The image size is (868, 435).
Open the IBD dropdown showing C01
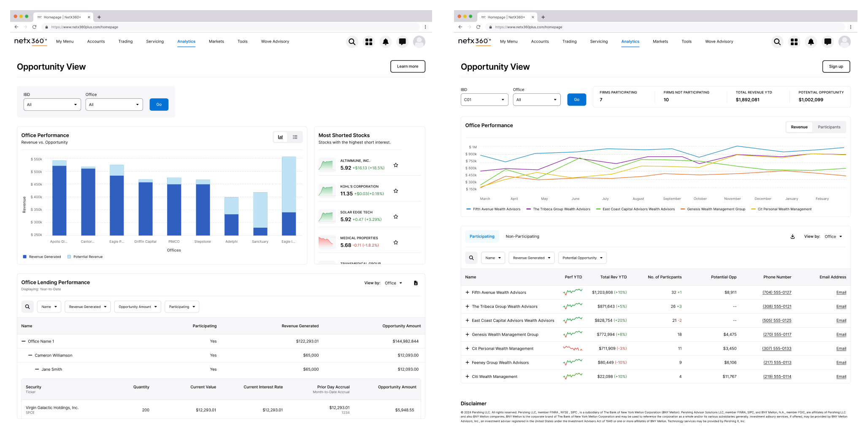484,100
